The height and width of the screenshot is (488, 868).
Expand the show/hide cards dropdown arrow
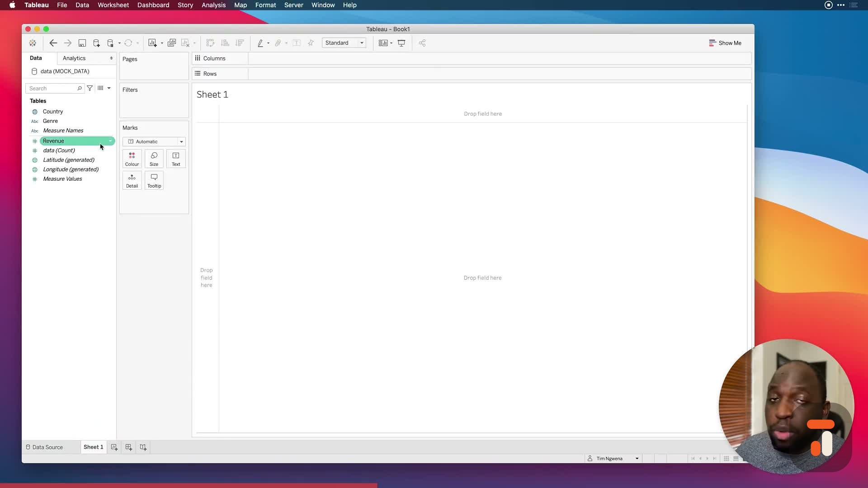pos(391,43)
